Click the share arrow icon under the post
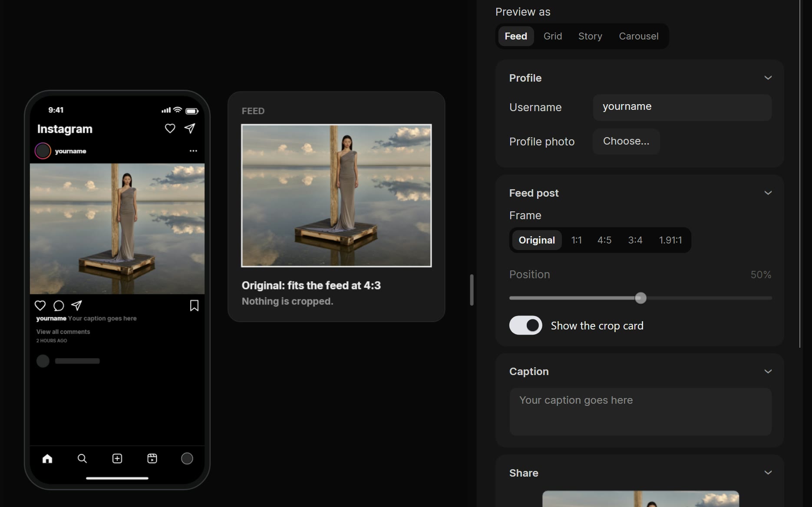Image resolution: width=812 pixels, height=507 pixels. (76, 306)
